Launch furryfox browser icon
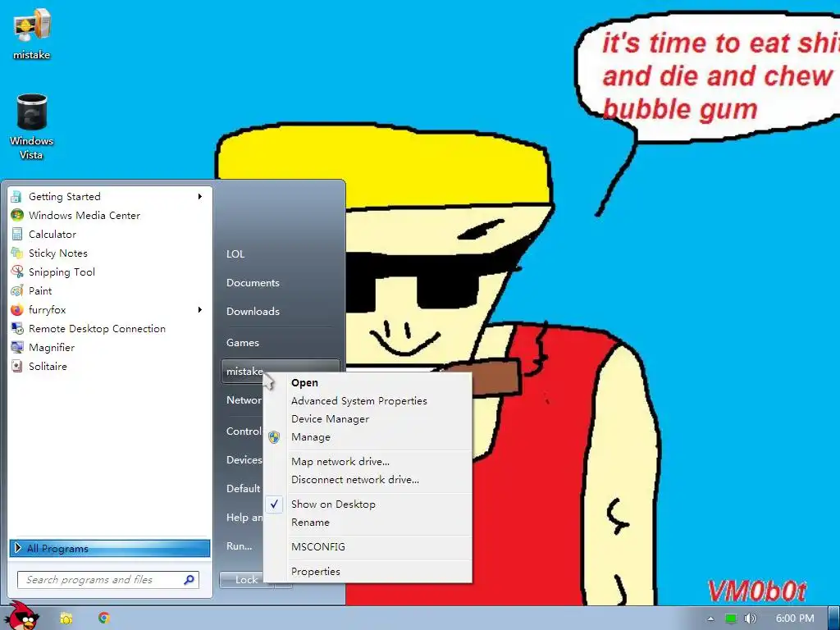Viewport: 840px width, 630px height. click(x=17, y=309)
